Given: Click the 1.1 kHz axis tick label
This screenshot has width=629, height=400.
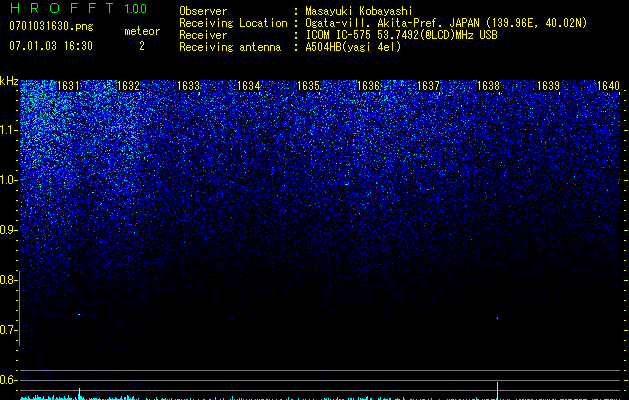Looking at the screenshot, I should click(8, 130).
